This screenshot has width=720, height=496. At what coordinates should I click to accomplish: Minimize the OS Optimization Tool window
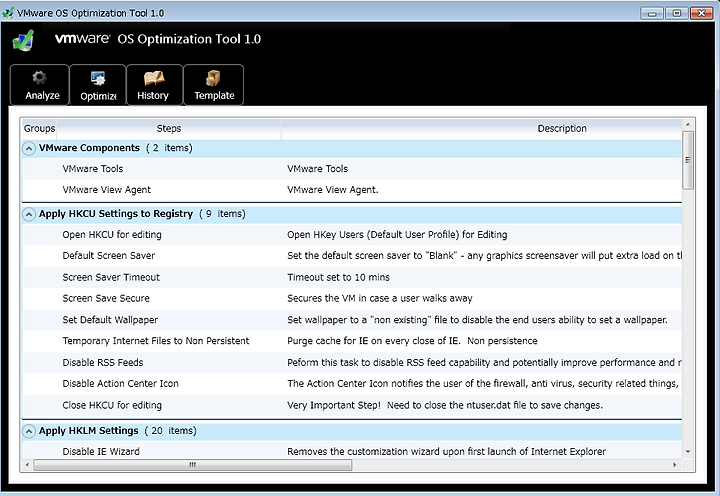[x=652, y=13]
